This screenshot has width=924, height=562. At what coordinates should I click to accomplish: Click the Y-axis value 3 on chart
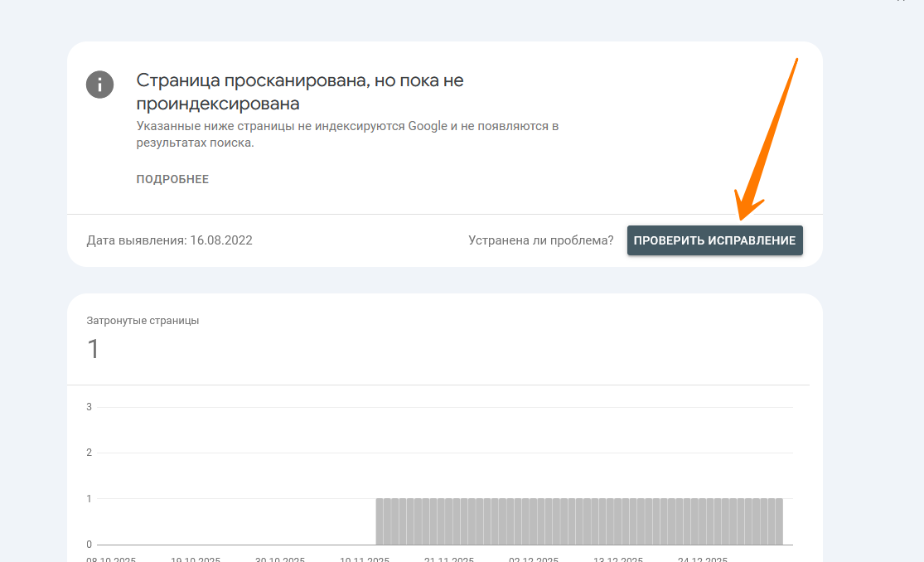point(89,407)
